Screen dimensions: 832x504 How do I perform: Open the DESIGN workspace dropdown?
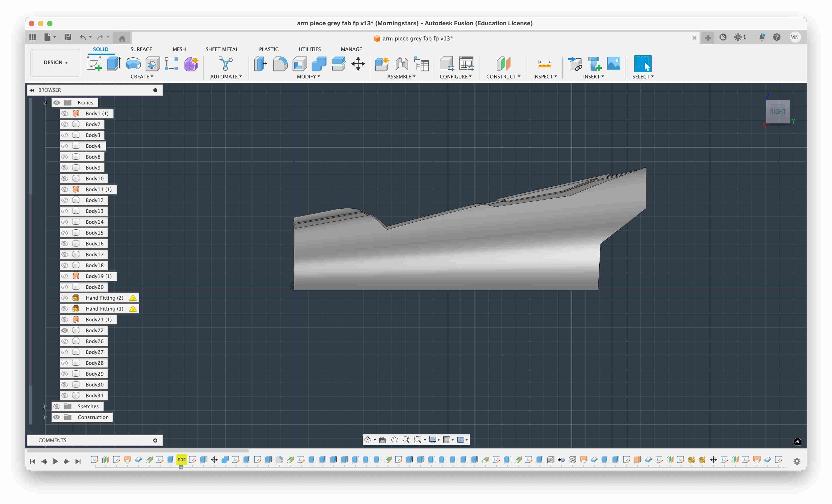(55, 62)
